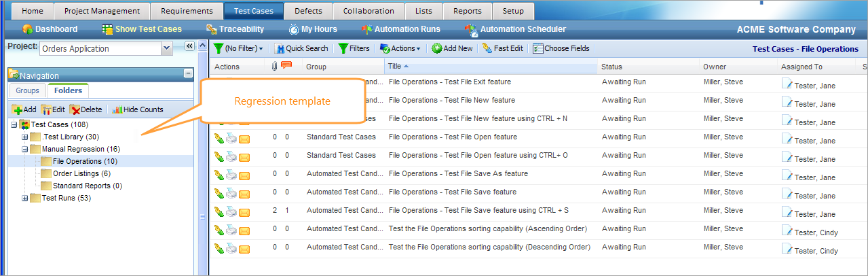Open the (No Filter) dropdown
868x276 pixels.
tap(243, 48)
